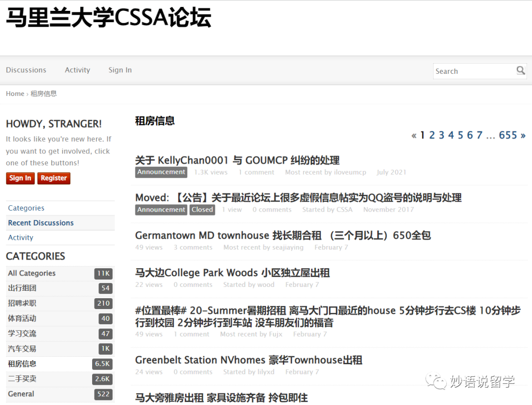Image resolution: width=532 pixels, height=405 pixels.
Task: Open the 20-Summer暑期招租 thread
Action: coord(328,316)
